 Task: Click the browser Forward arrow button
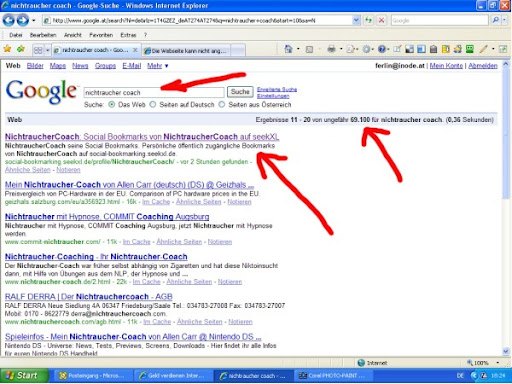[x=23, y=20]
